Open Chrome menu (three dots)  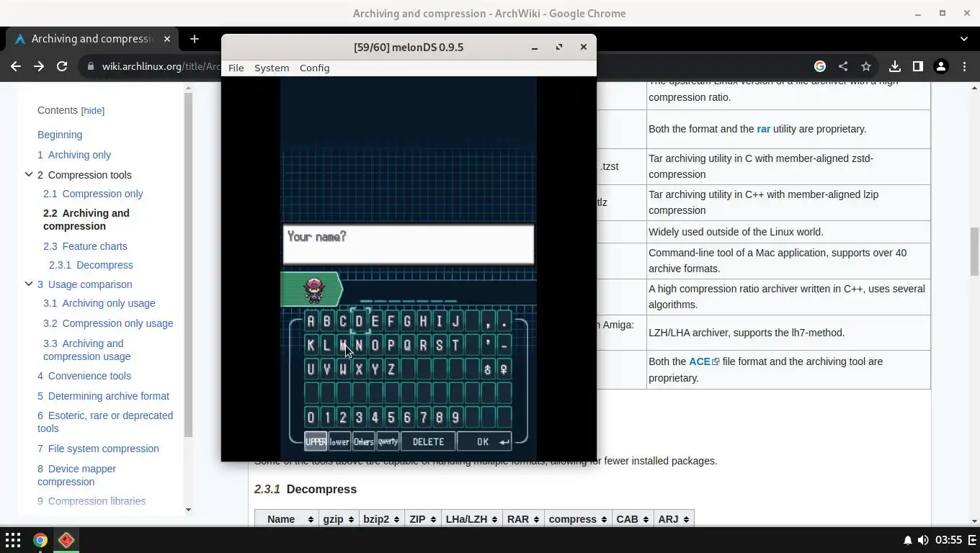964,66
